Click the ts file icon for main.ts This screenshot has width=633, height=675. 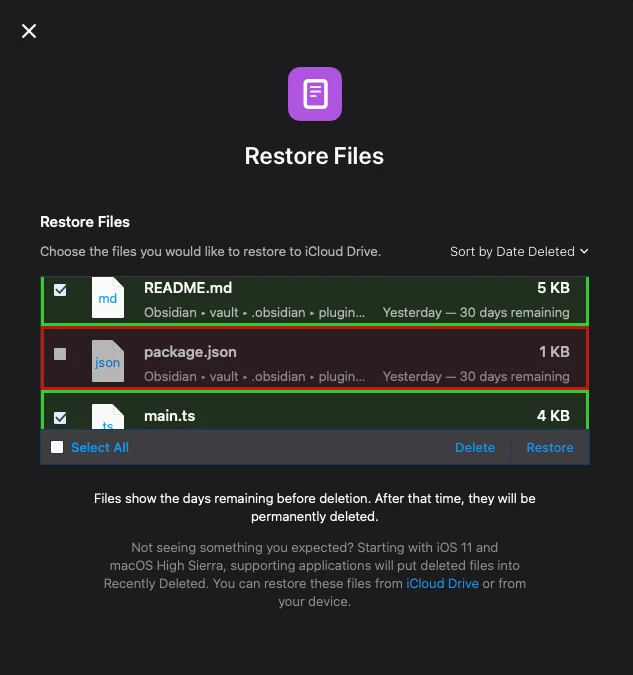click(108, 418)
